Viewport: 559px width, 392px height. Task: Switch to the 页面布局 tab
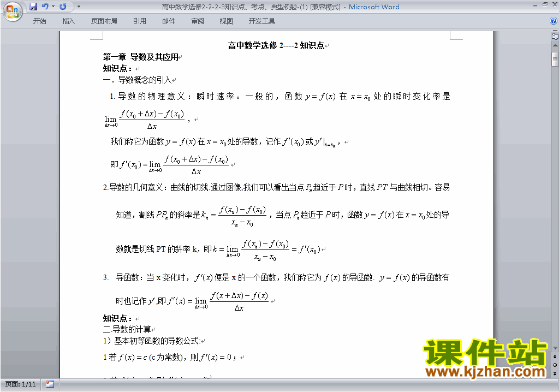coord(104,21)
